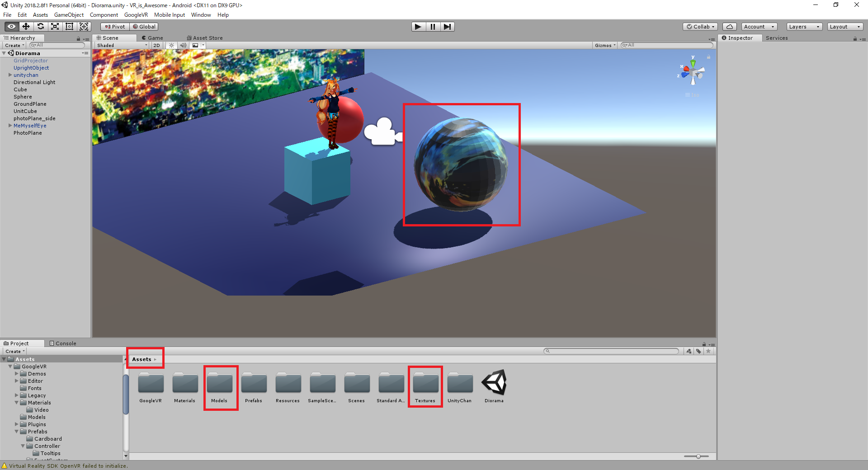Open the Scenes folder in Assets grid
The width and height of the screenshot is (868, 470).
[x=357, y=387]
